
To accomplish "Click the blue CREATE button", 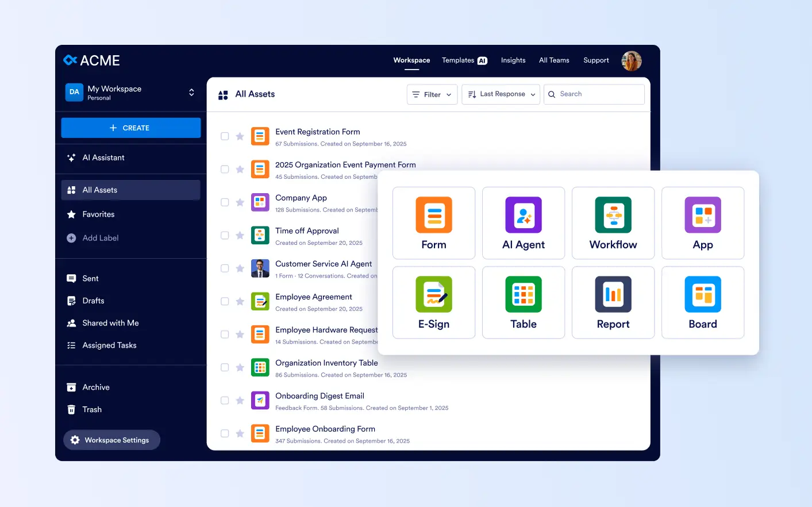I will pyautogui.click(x=131, y=128).
